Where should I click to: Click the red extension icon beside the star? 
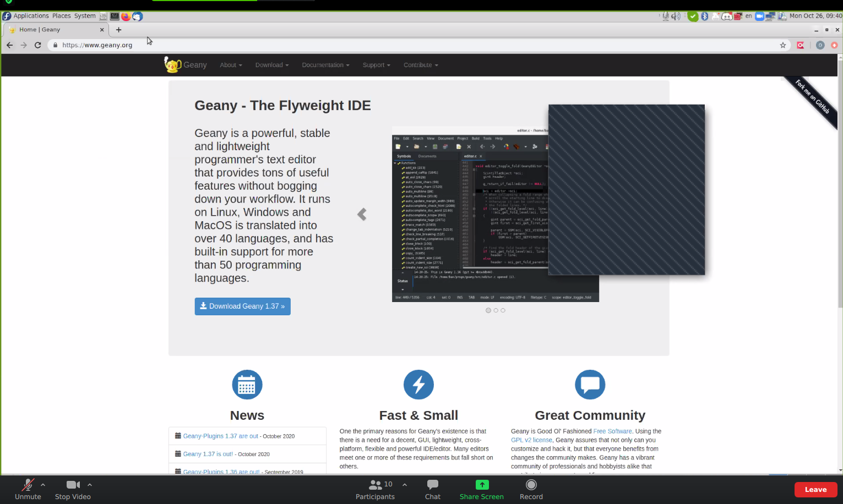801,45
